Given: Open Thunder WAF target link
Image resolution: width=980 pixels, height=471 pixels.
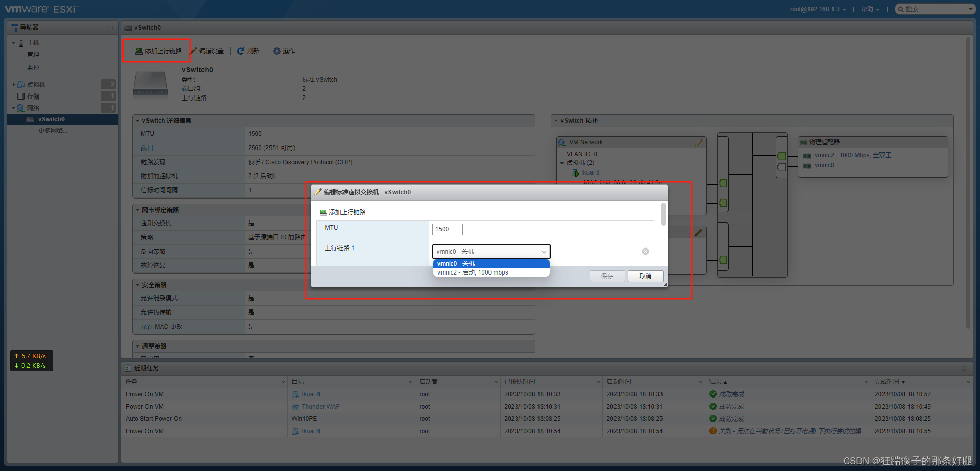Looking at the screenshot, I should pyautogui.click(x=321, y=407).
